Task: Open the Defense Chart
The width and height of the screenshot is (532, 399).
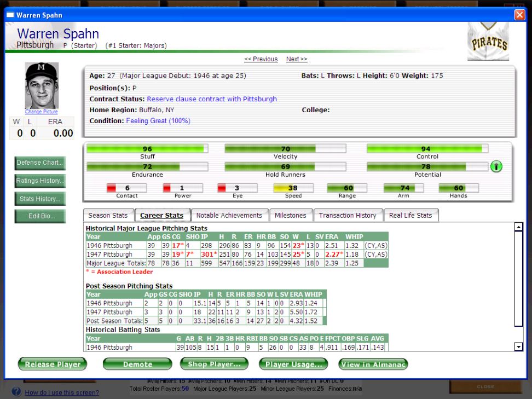Action: point(40,163)
